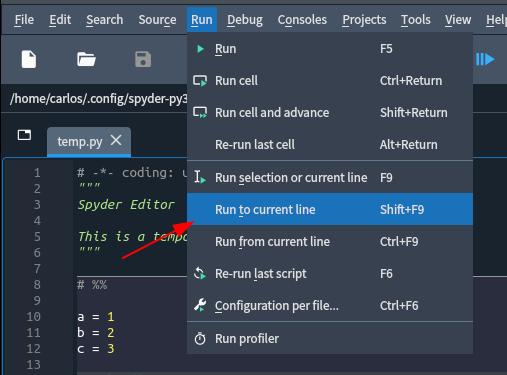
Task: Click the New file icon in toolbar
Action: point(29,59)
